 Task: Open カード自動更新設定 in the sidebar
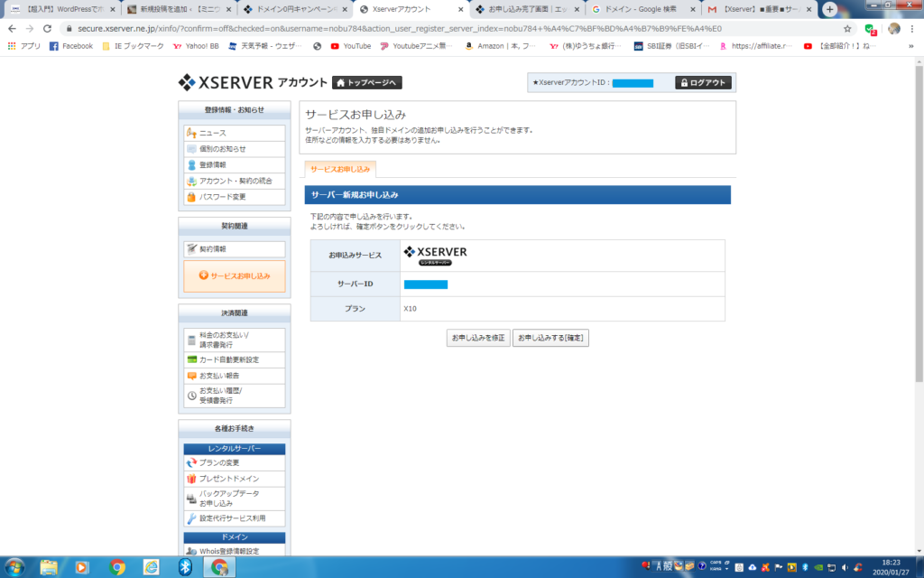tap(228, 359)
